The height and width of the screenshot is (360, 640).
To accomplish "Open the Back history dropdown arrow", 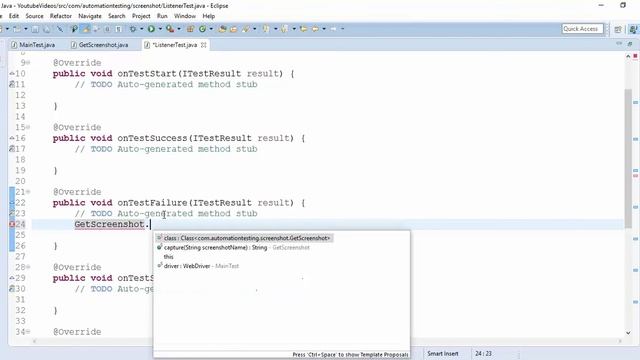I will pyautogui.click(x=324, y=29).
